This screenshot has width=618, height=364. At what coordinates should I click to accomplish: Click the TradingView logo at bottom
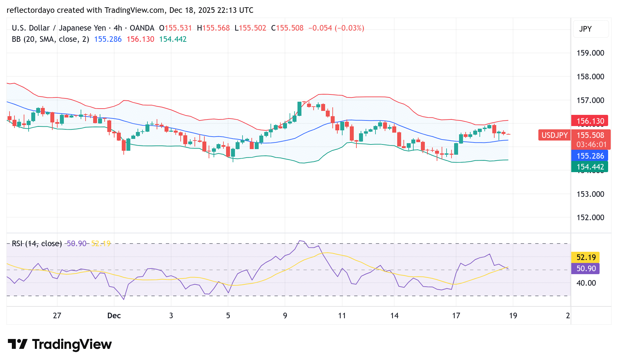(x=60, y=344)
